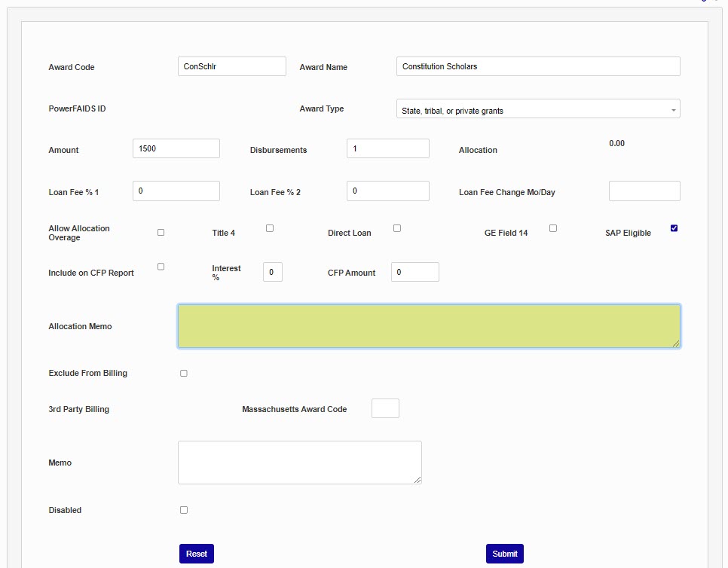Check the Allow Allocation Overage checkbox
728x568 pixels.
click(161, 233)
